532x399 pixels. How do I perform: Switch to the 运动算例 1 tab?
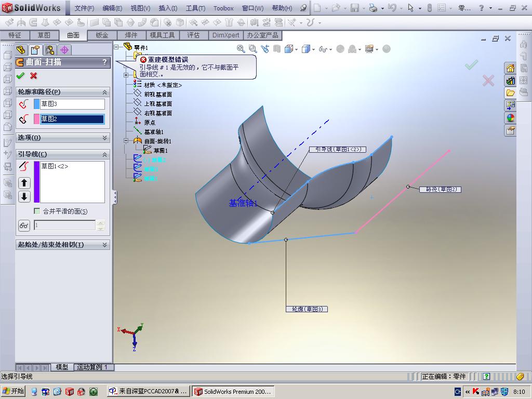click(x=92, y=367)
